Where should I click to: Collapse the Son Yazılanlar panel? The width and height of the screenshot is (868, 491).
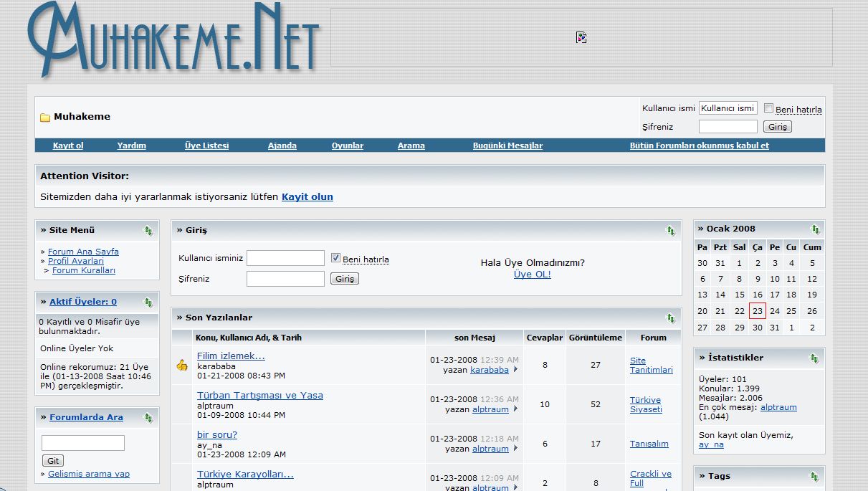(x=671, y=318)
